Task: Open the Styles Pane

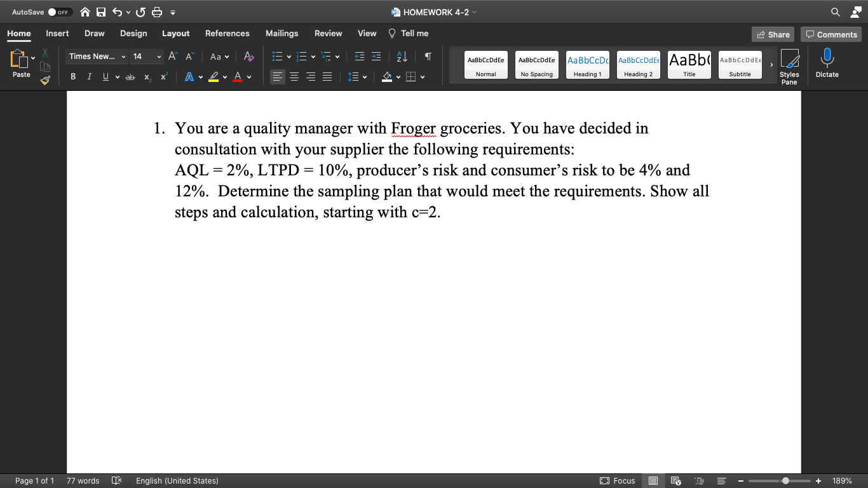Action: tap(789, 67)
